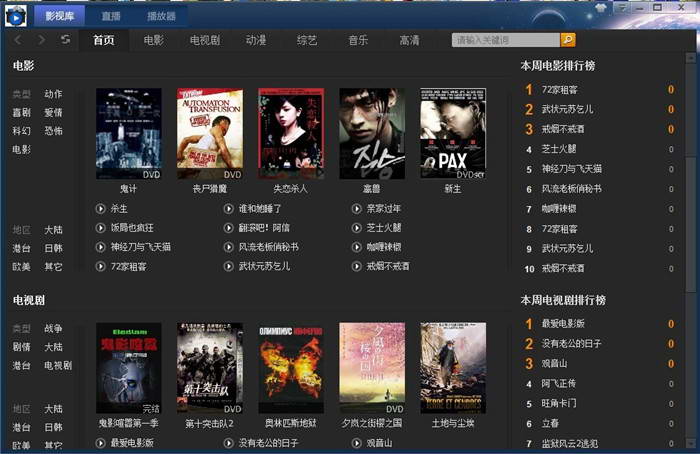Open rank 2 武状元苏乞儿 in movie ranking
This screenshot has height=454, width=700.
567,109
